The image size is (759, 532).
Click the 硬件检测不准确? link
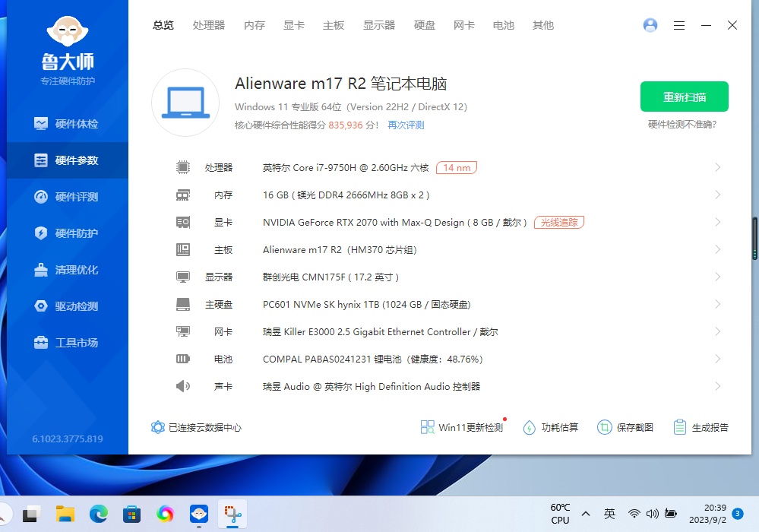tap(682, 125)
